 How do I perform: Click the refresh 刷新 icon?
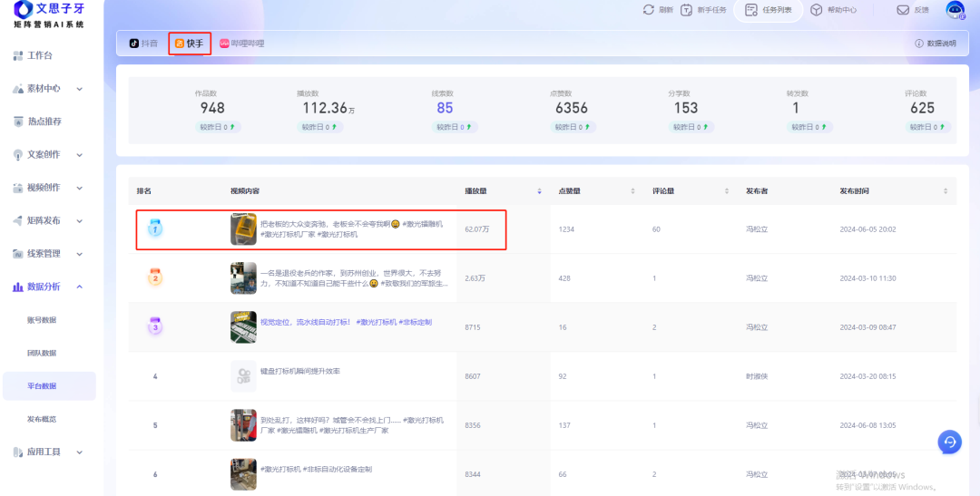pos(649,10)
